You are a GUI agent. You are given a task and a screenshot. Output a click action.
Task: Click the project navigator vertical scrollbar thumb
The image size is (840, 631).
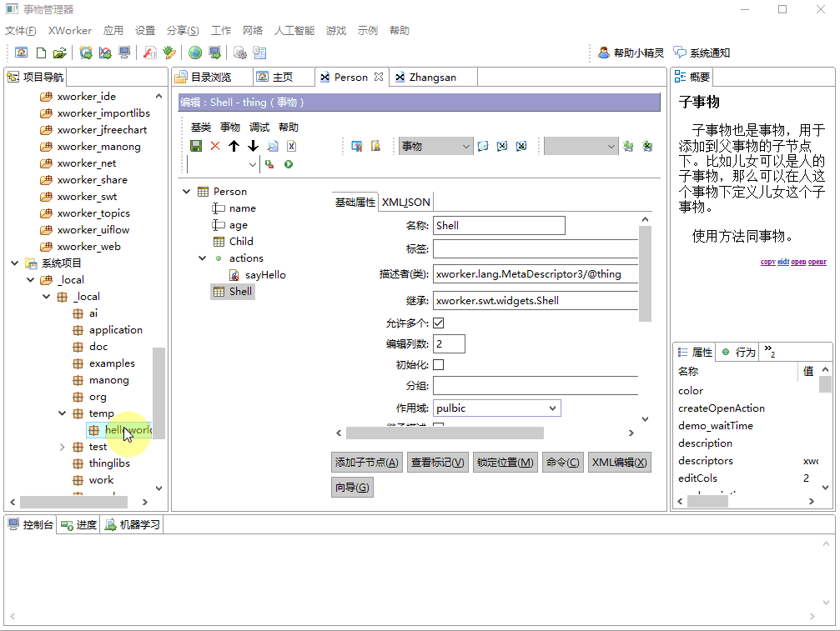pos(158,393)
